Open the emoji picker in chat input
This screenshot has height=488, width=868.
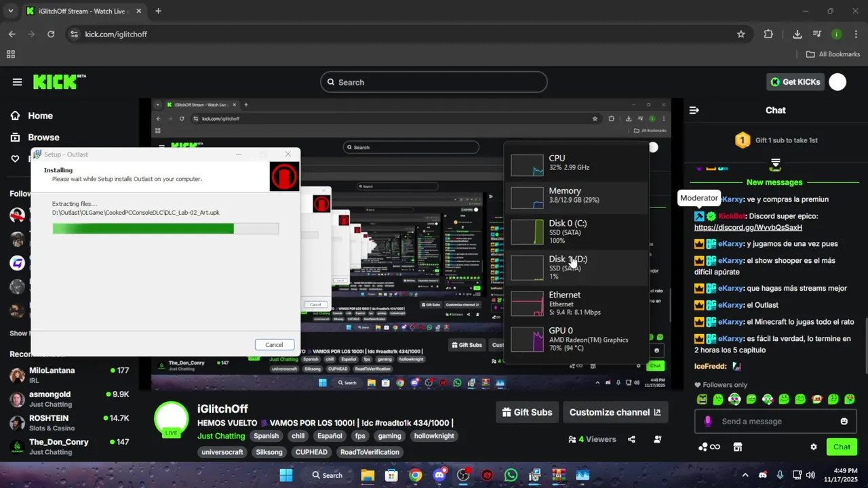tap(844, 422)
